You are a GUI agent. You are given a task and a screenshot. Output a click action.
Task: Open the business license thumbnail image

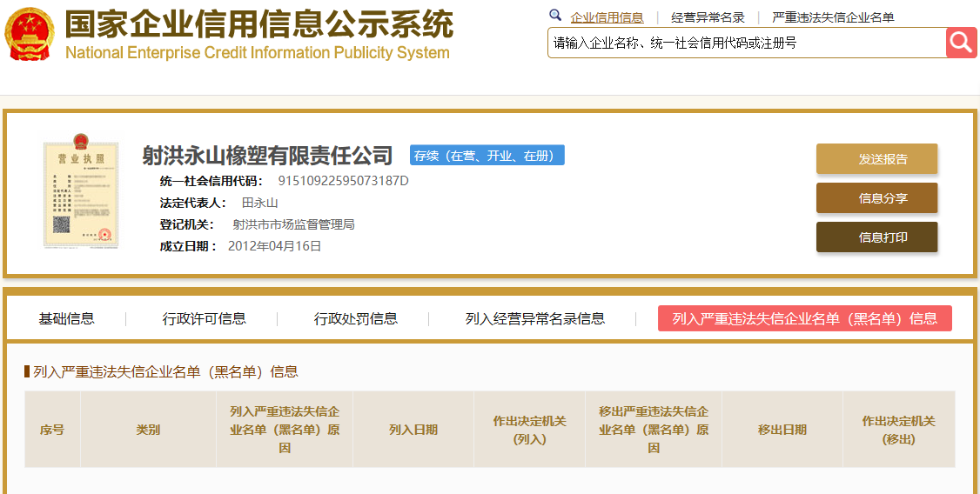point(81,191)
